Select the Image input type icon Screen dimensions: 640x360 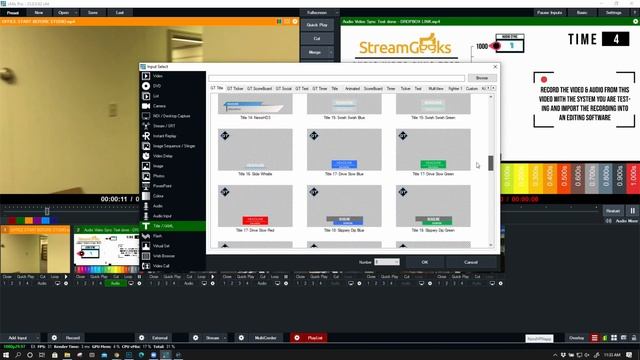tap(146, 166)
